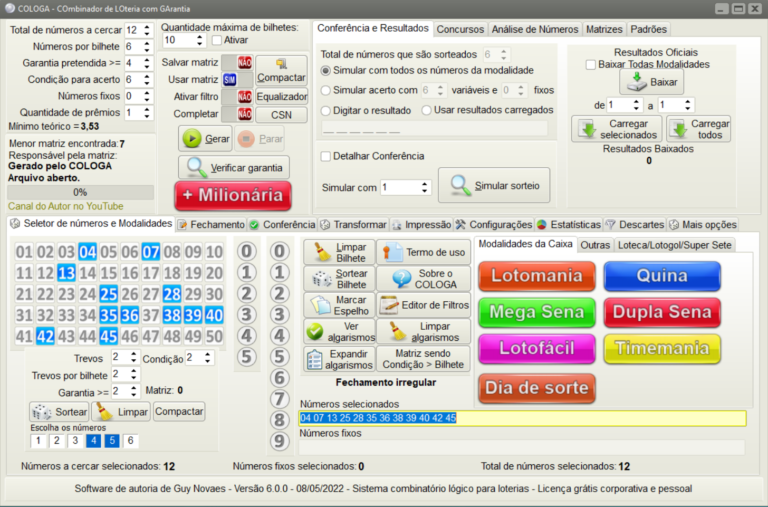Adjust Condição para acerto stepper
This screenshot has height=507, width=768.
point(147,79)
